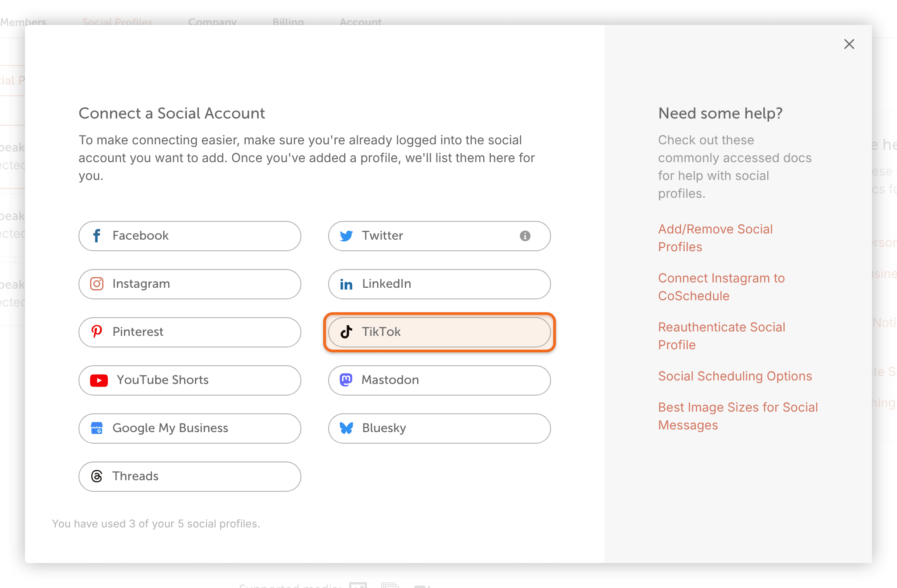This screenshot has height=588, width=897.
Task: Open the Twitter info tooltip icon
Action: click(x=525, y=236)
